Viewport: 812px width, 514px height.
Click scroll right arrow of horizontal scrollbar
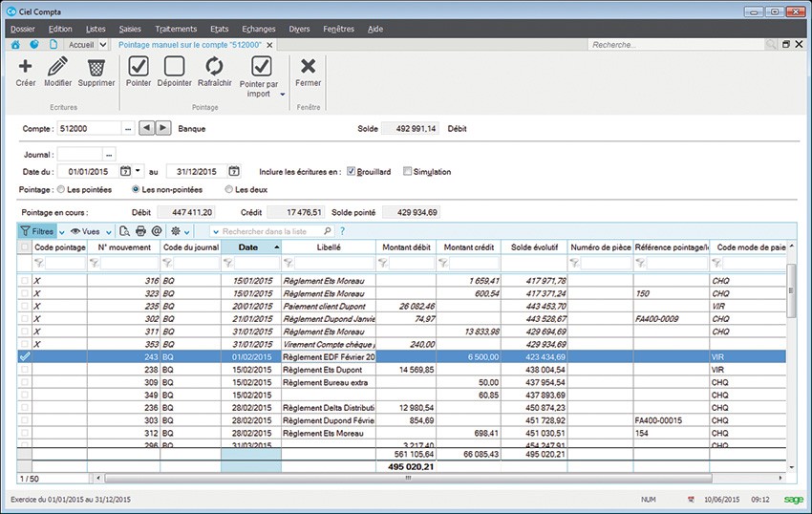tap(780, 478)
